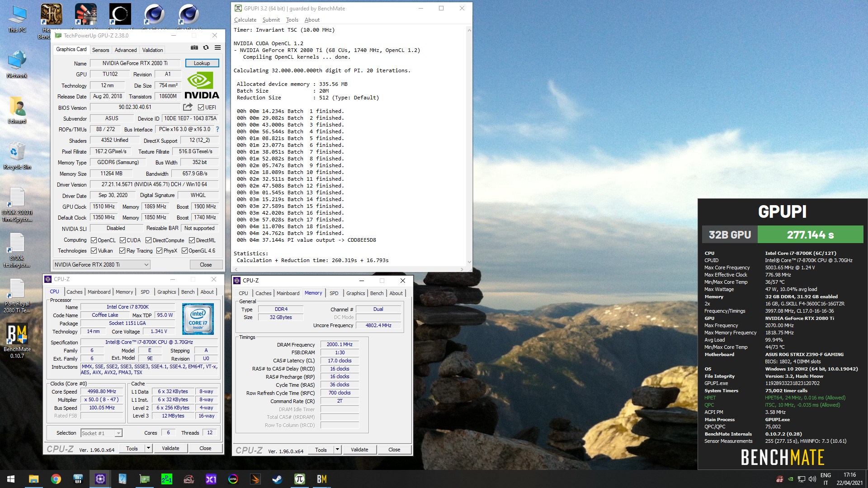This screenshot has width=868, height=488.
Task: Open the Calculate menu in GPUPI
Action: coord(245,20)
